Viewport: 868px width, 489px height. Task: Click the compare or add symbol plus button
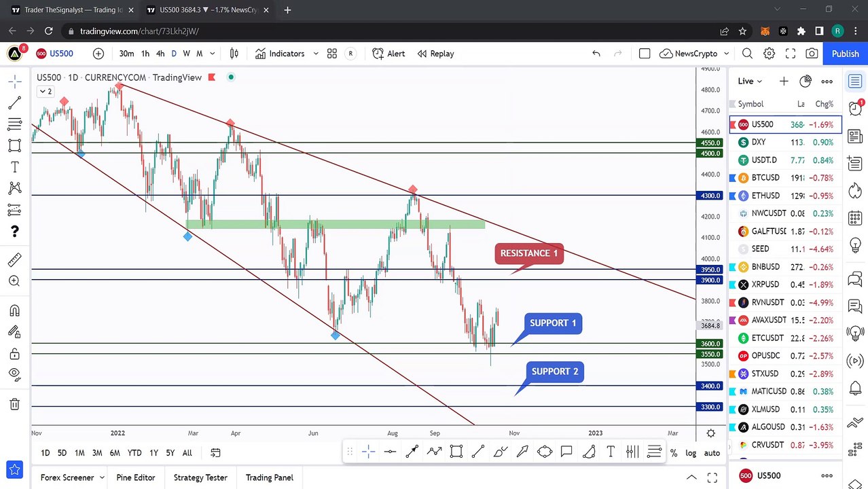[98, 54]
